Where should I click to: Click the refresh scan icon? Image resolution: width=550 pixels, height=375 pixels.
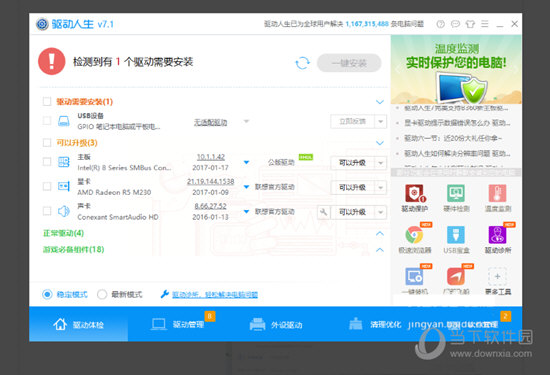tap(302, 63)
